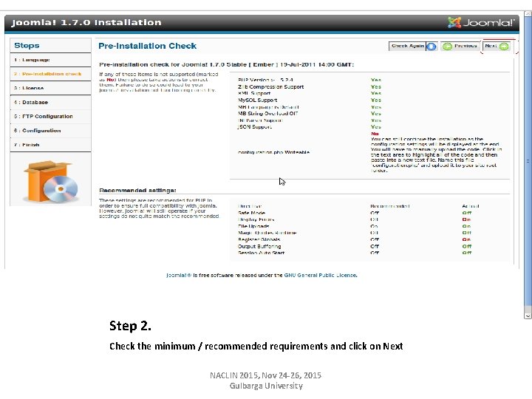Click 'Session Auto Start' setting label
Screen dimensions: 532x399
coord(261,253)
